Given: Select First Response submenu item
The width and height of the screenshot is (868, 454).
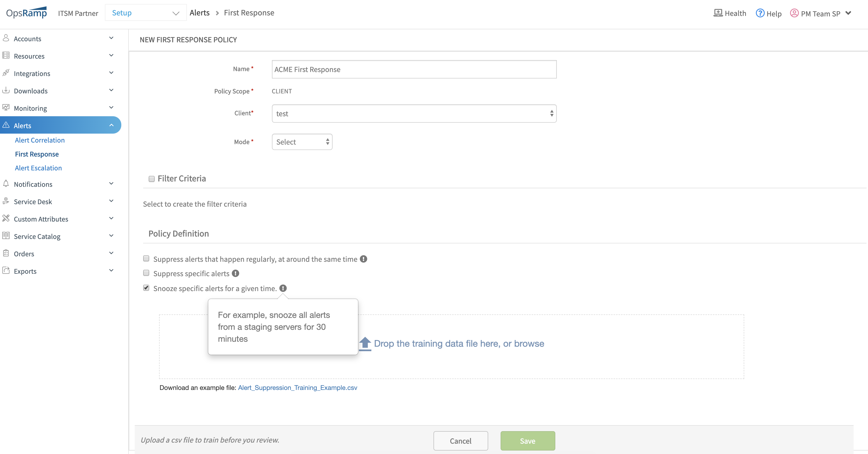Looking at the screenshot, I should 37,154.
